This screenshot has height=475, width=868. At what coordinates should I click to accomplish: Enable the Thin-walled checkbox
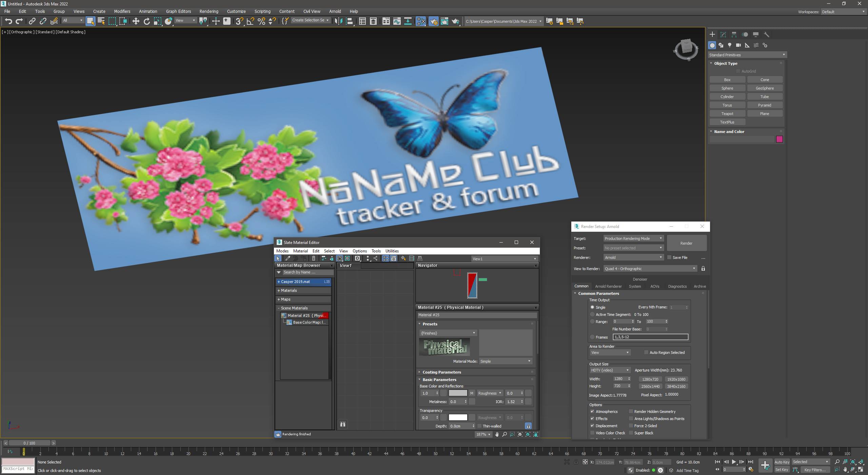tap(479, 426)
